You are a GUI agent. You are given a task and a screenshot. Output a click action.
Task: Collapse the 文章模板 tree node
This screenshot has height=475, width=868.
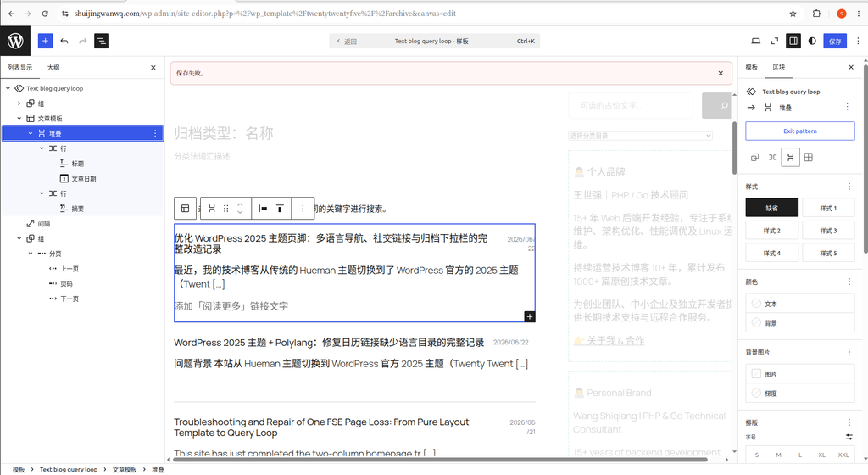[19, 119]
